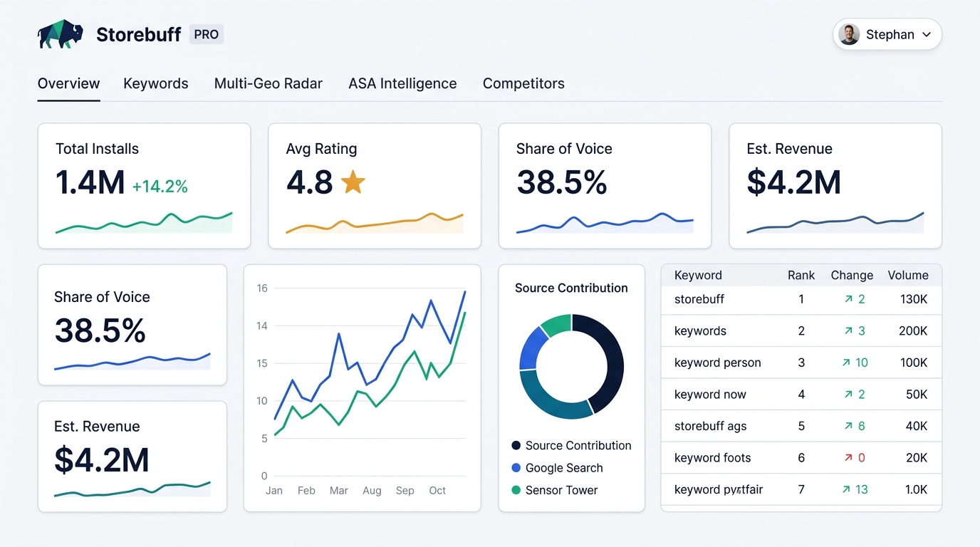Viewport: 980px width, 547px height.
Task: Click the blue donut chart segment
Action: tap(531, 349)
